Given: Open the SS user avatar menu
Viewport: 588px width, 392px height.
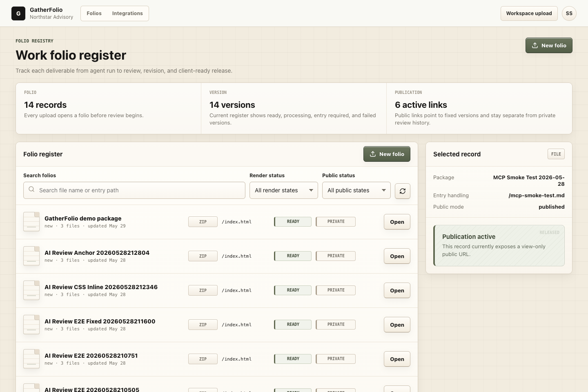Looking at the screenshot, I should click(569, 13).
